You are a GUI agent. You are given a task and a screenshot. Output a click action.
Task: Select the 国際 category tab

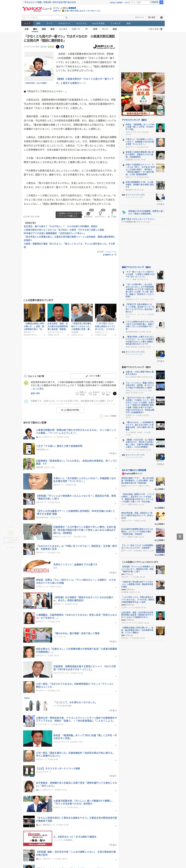[44, 29]
